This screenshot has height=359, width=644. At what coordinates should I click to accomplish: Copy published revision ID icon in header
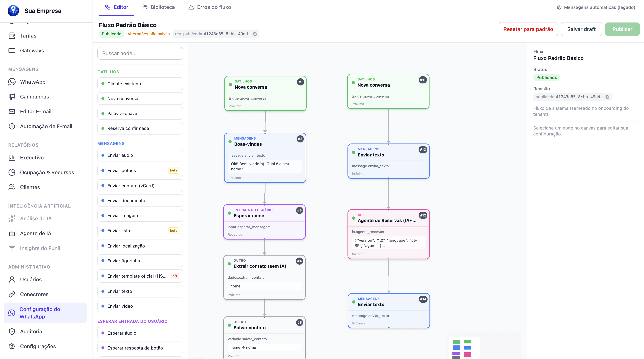[255, 34]
